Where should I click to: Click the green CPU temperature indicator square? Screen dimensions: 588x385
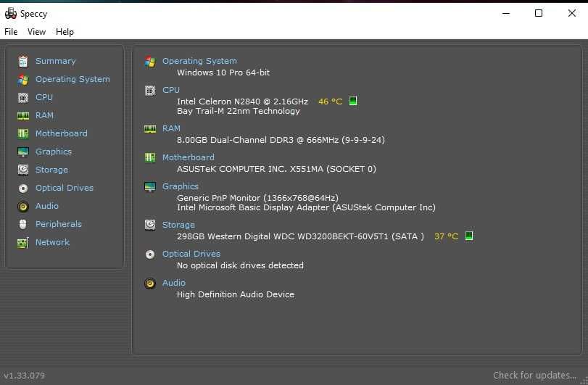[x=353, y=101]
